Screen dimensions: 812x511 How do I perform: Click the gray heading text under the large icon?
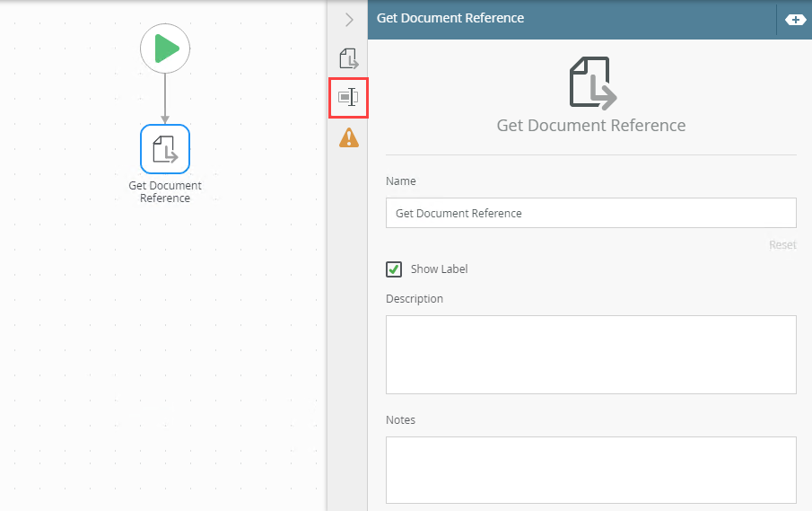(591, 126)
